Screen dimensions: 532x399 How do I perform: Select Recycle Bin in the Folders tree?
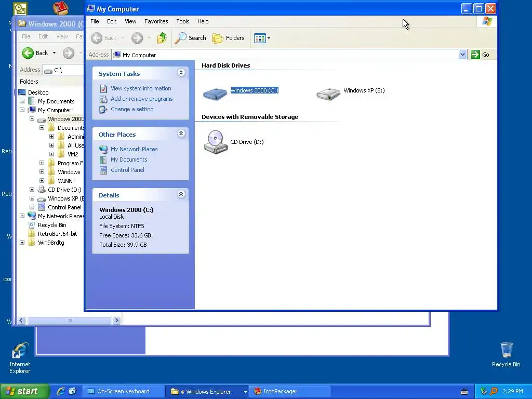(52, 225)
